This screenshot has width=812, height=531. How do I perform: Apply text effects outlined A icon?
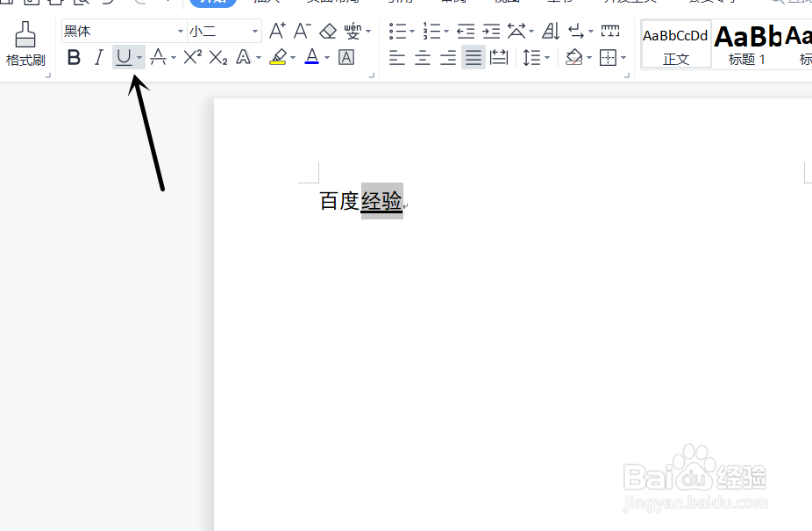point(243,57)
